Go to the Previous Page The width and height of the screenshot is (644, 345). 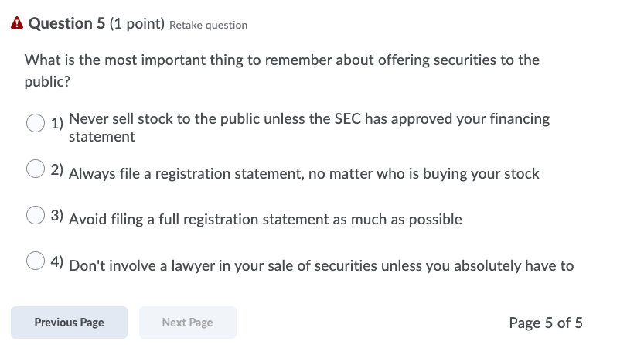pyautogui.click(x=69, y=323)
